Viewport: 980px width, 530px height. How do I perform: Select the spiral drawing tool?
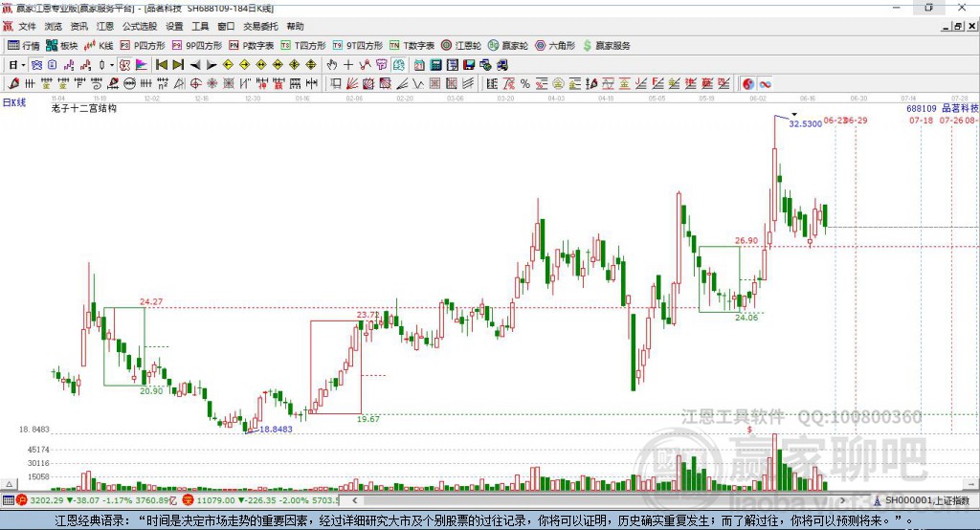[97, 84]
